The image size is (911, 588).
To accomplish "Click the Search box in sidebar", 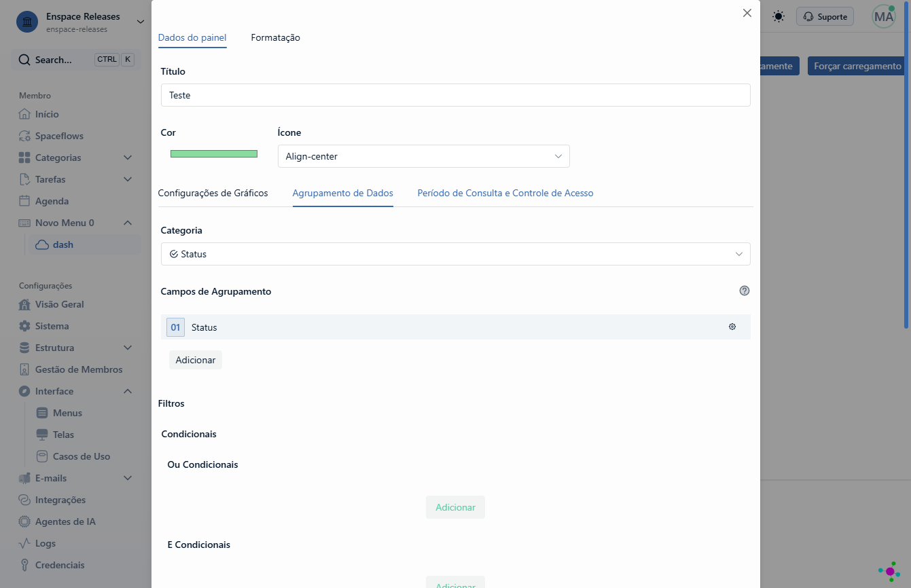I will (76, 60).
